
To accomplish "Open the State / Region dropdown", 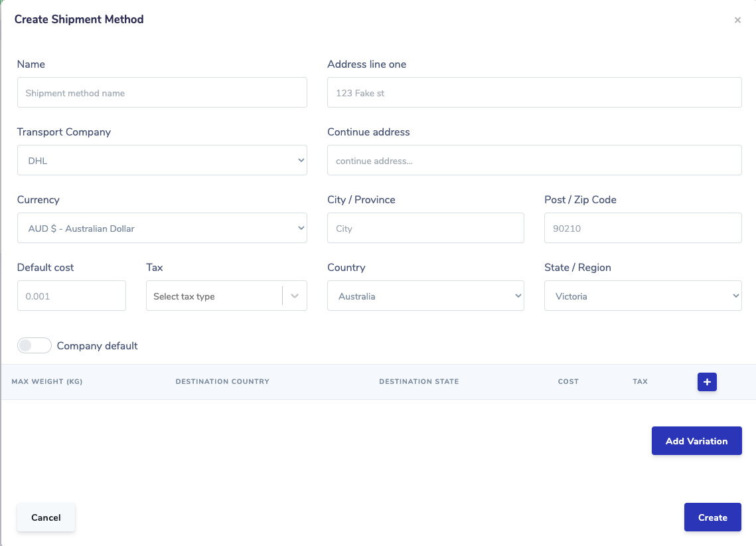I will (643, 296).
